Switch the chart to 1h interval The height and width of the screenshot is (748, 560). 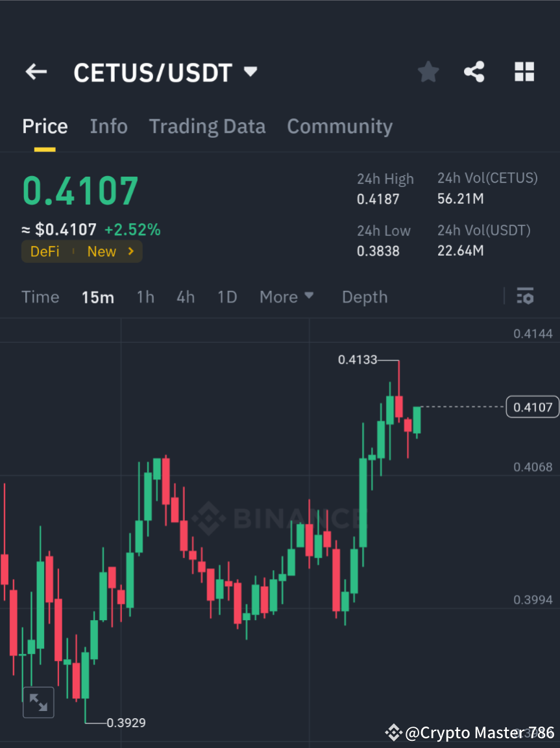point(145,297)
